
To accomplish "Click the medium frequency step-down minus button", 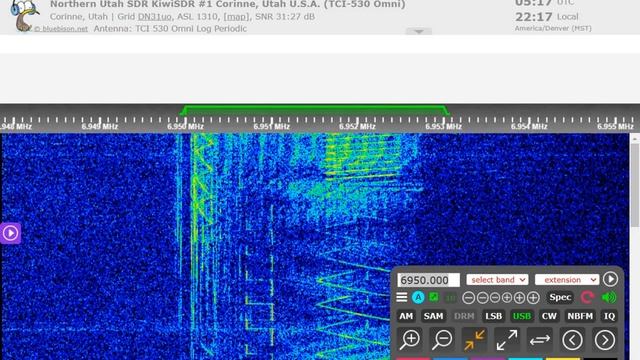I will (x=482, y=298).
